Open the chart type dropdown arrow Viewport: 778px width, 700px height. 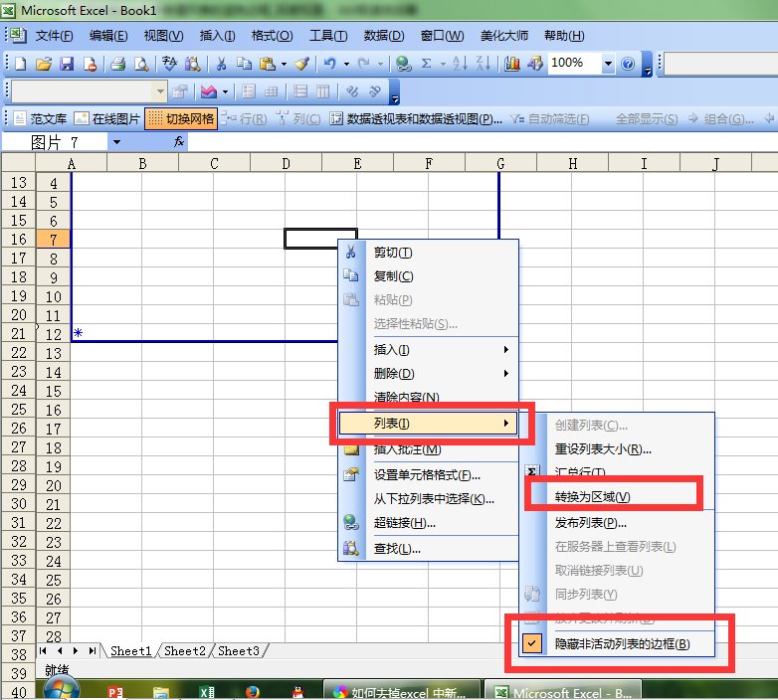pyautogui.click(x=225, y=91)
